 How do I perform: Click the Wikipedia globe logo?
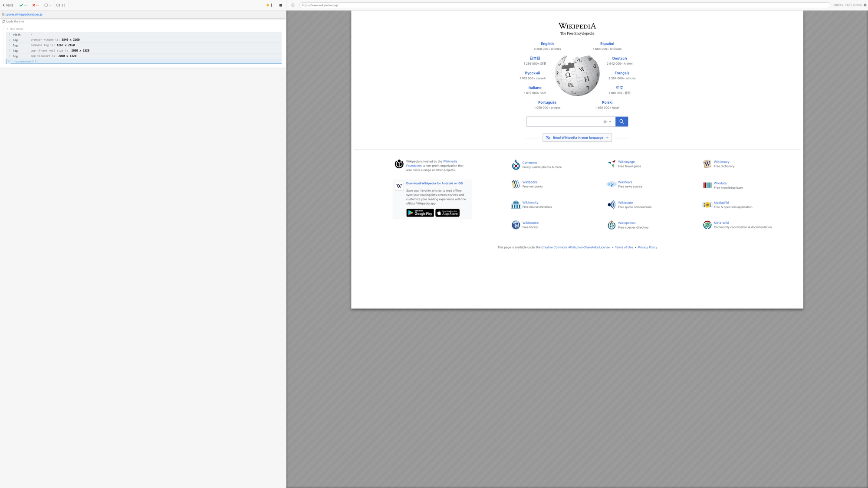(577, 75)
